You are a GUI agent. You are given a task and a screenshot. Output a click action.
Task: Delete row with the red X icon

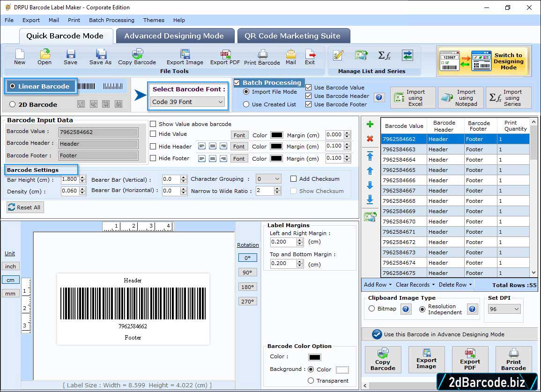point(370,139)
